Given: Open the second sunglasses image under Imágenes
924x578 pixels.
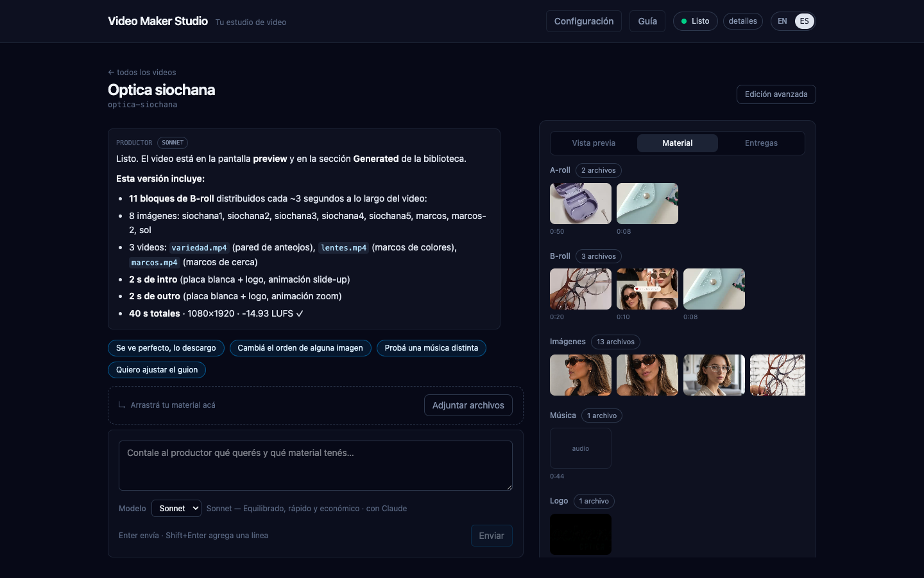Looking at the screenshot, I should pyautogui.click(x=647, y=375).
